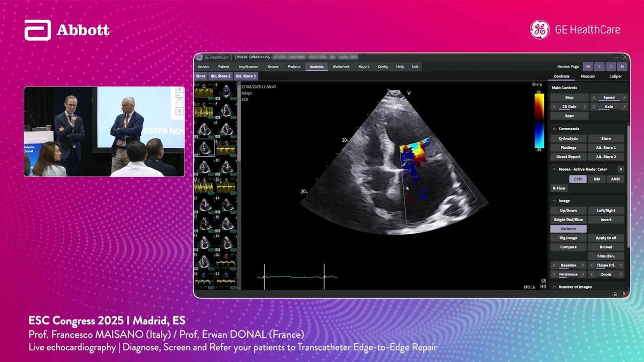
Task: Increase Speed with right arrow
Action: click(x=624, y=98)
